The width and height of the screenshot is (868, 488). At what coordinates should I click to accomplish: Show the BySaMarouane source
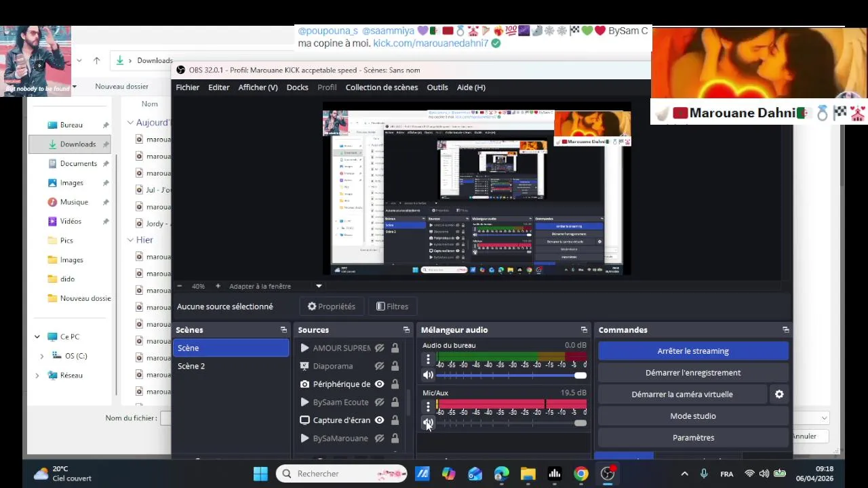click(380, 439)
